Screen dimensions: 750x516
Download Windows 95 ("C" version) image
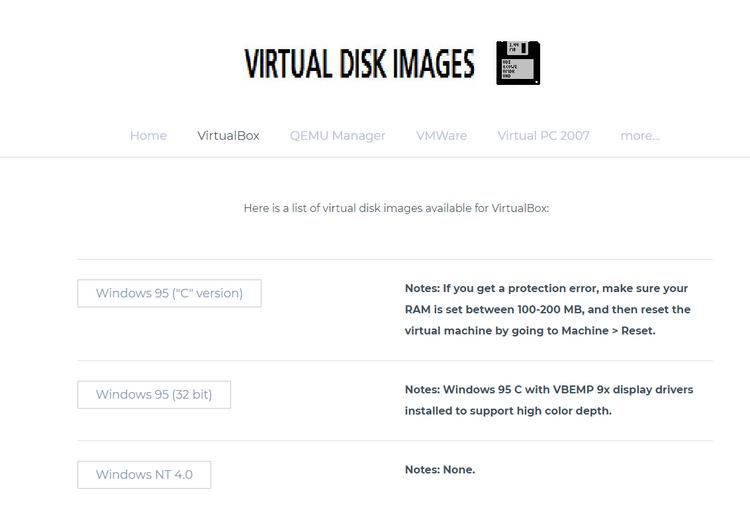pyautogui.click(x=169, y=293)
